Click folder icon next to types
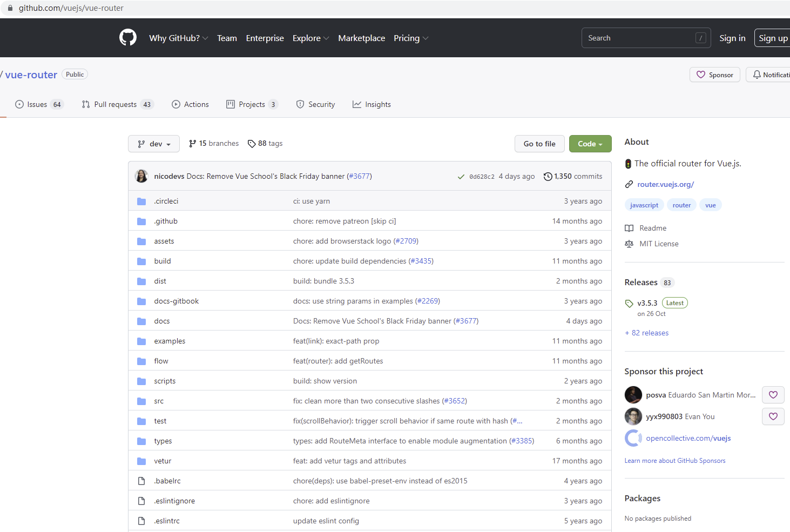This screenshot has height=532, width=790. pos(141,441)
